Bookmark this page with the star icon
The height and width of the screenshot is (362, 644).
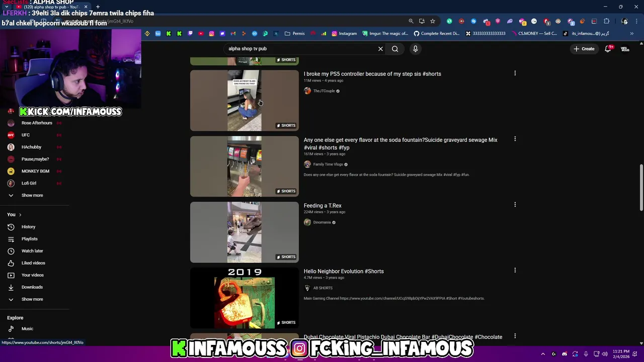433,21
